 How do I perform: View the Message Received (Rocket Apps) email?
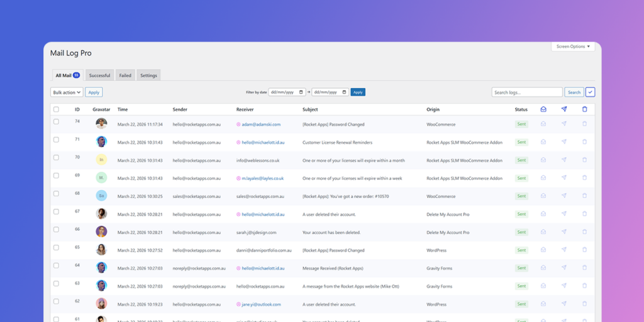point(543,268)
